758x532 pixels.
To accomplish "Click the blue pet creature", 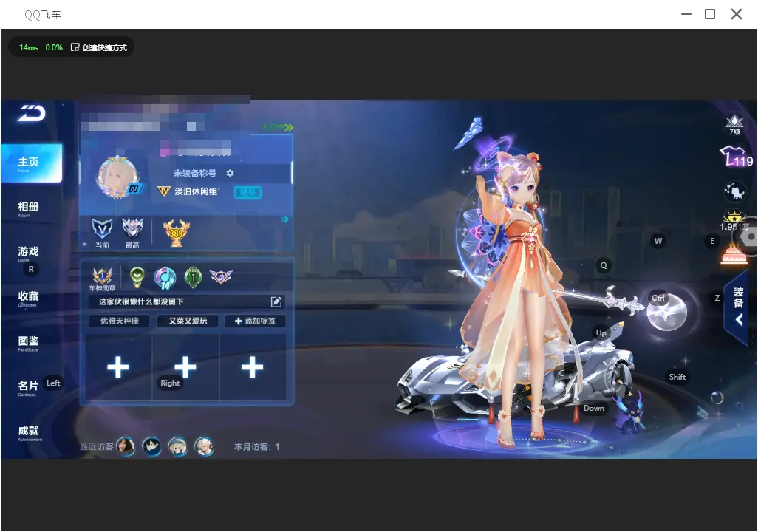I will pyautogui.click(x=629, y=412).
